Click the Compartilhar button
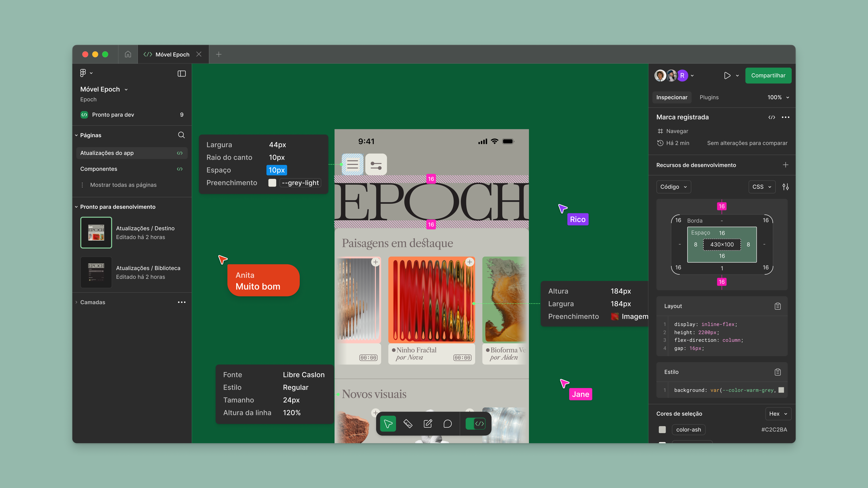The width and height of the screenshot is (868, 488). coord(768,75)
